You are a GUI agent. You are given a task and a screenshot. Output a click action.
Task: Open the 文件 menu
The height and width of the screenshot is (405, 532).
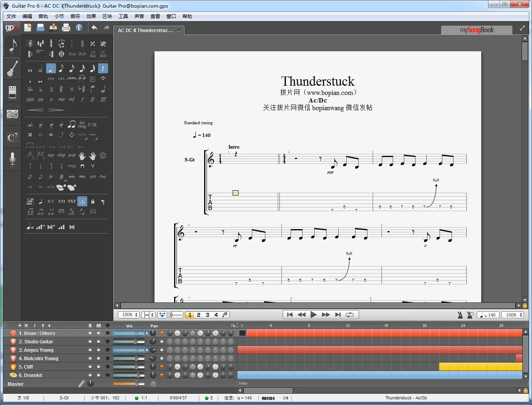pyautogui.click(x=11, y=16)
